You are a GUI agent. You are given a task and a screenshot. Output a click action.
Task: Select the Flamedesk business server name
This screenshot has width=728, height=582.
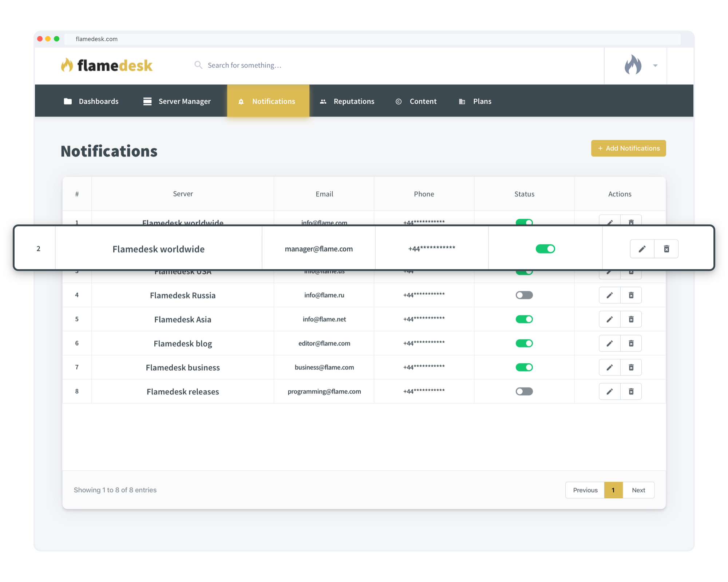183,367
